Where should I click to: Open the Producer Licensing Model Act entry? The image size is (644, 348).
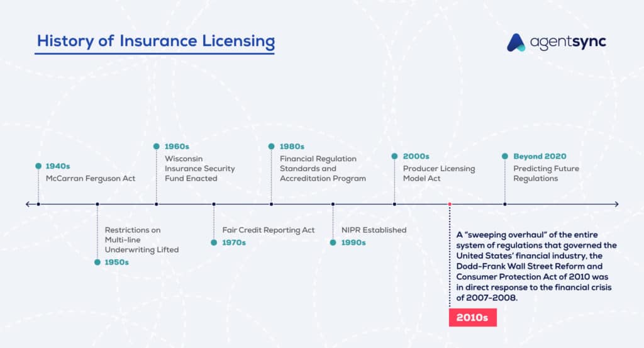[438, 173]
